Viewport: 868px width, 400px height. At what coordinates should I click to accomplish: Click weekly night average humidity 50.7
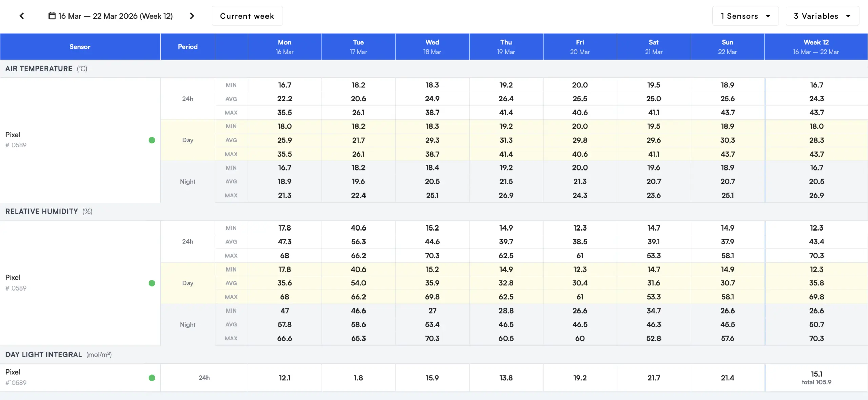pyautogui.click(x=816, y=325)
